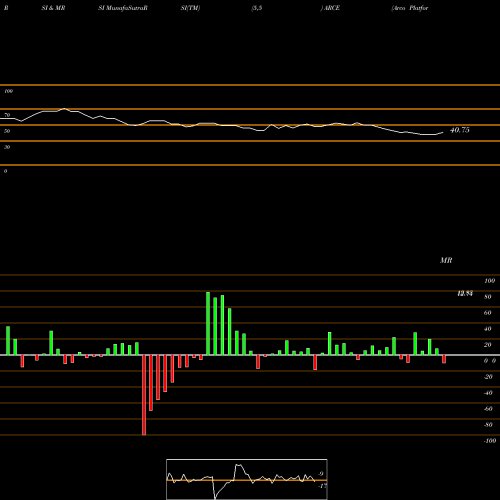This screenshot has width=500, height=500.
Task: Click the histogram axis label 80
Action: pos(488,297)
